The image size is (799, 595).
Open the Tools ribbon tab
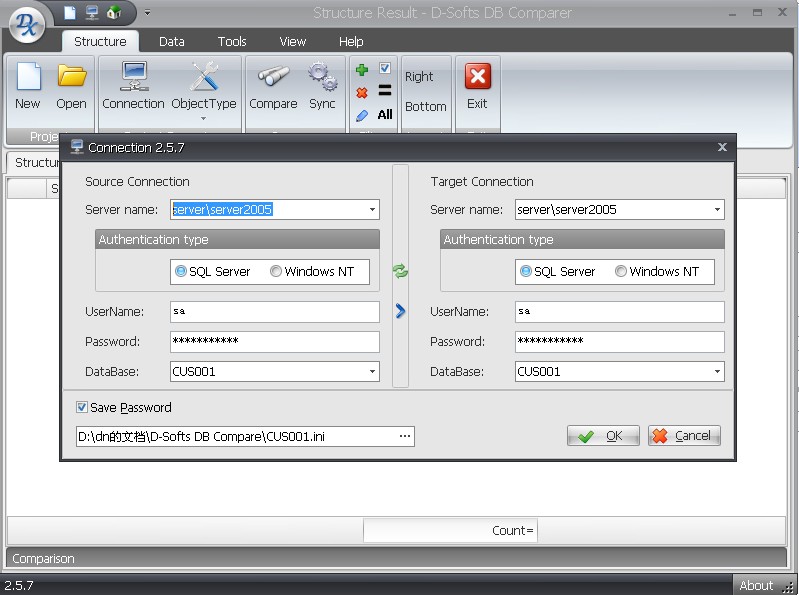[x=232, y=42]
